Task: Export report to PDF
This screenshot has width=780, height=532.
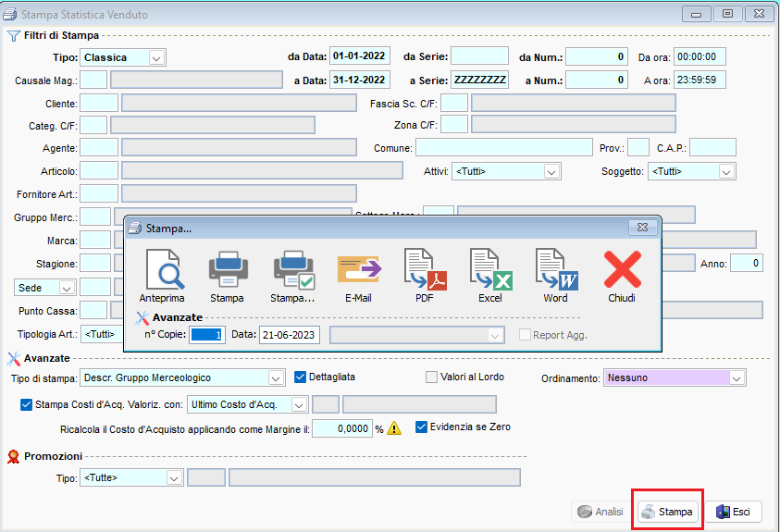Action: pyautogui.click(x=425, y=270)
